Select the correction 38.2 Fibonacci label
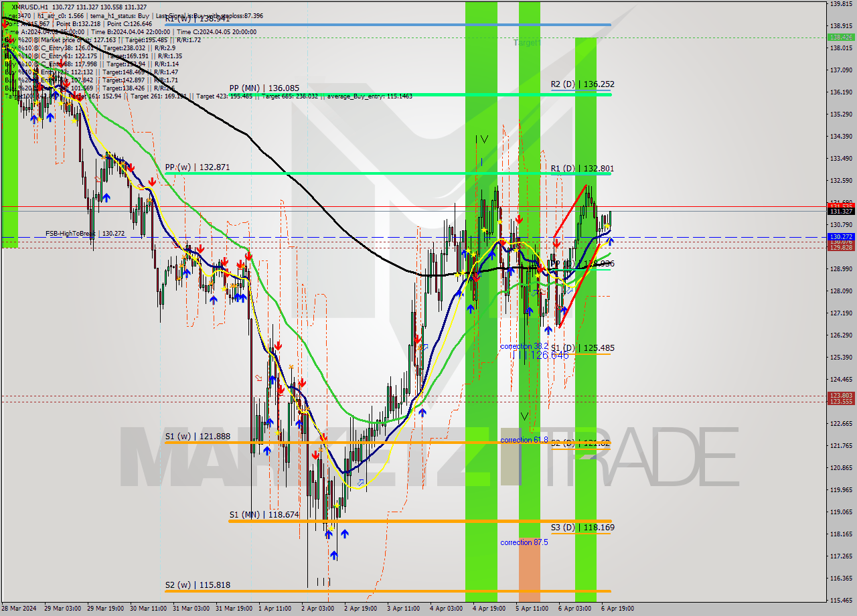 pos(524,346)
